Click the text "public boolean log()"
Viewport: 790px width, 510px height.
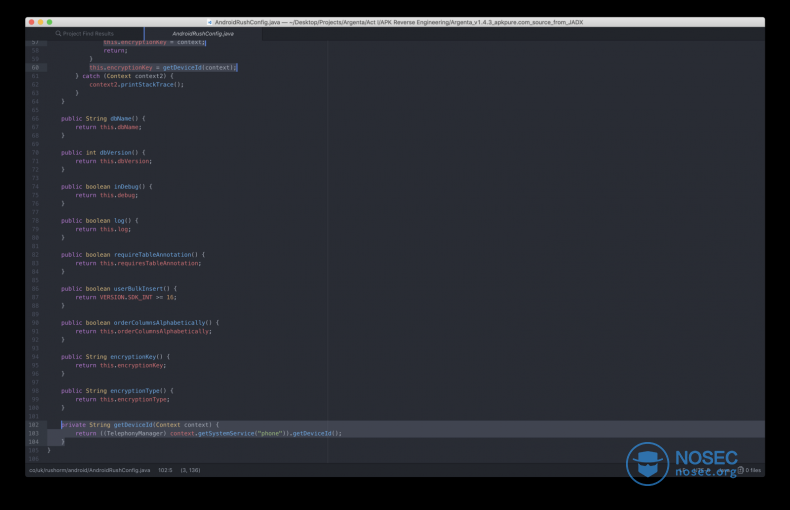[96, 221]
